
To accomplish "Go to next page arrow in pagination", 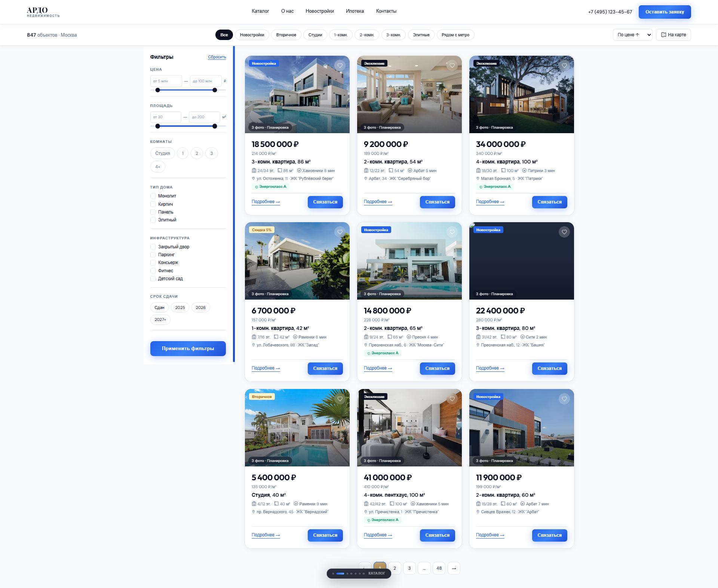I will (454, 568).
